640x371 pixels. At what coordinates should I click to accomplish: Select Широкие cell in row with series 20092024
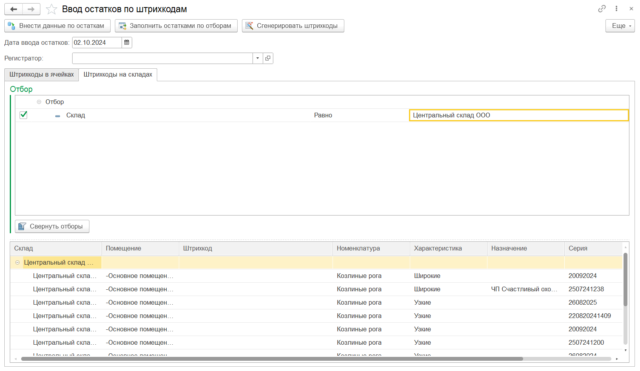point(449,276)
